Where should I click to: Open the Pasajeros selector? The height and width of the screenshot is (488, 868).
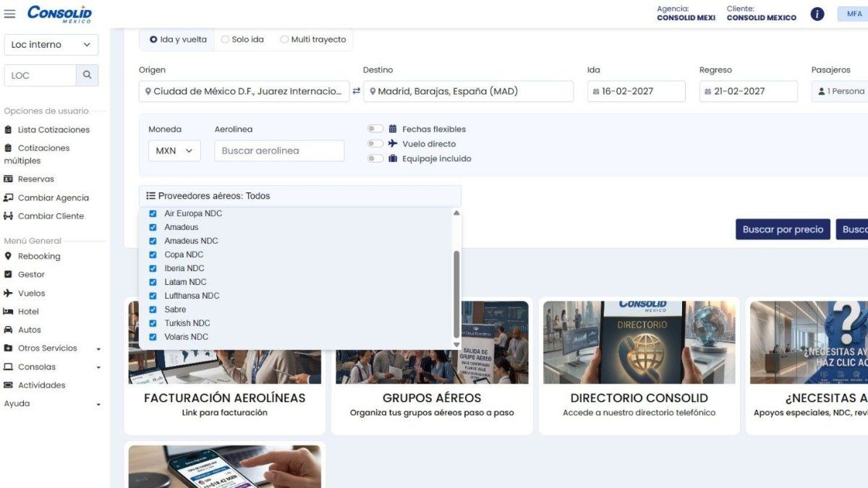(x=841, y=91)
